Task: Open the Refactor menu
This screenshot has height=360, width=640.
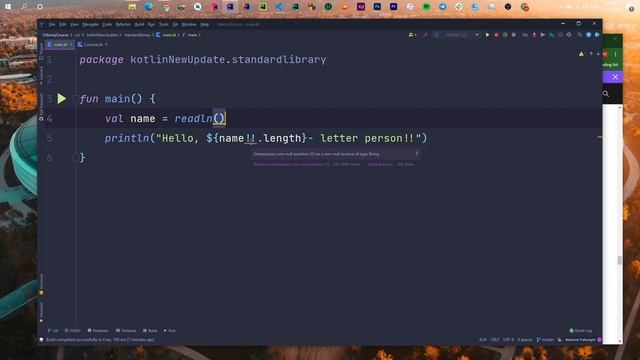Action: tap(123, 24)
